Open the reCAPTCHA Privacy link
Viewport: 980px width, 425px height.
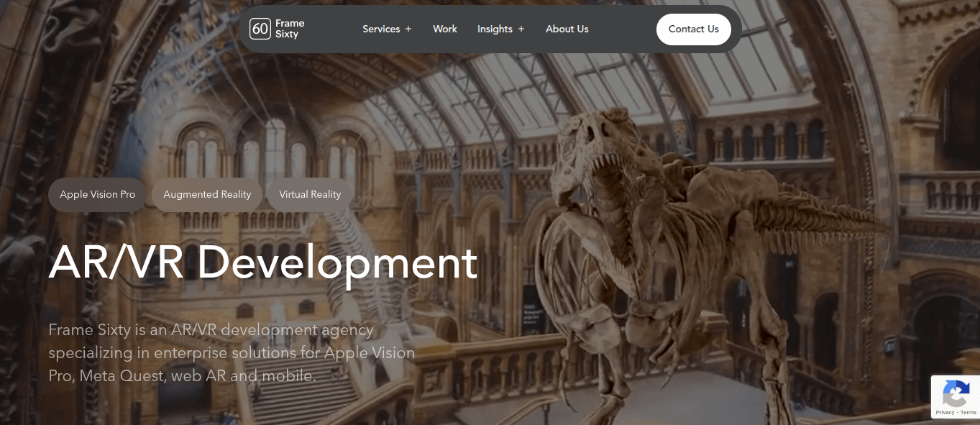pos(945,413)
